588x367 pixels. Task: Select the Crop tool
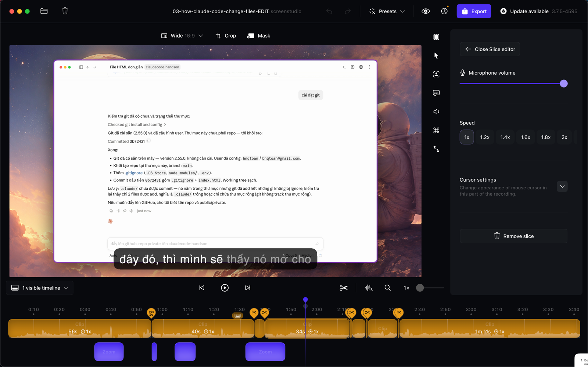click(226, 36)
